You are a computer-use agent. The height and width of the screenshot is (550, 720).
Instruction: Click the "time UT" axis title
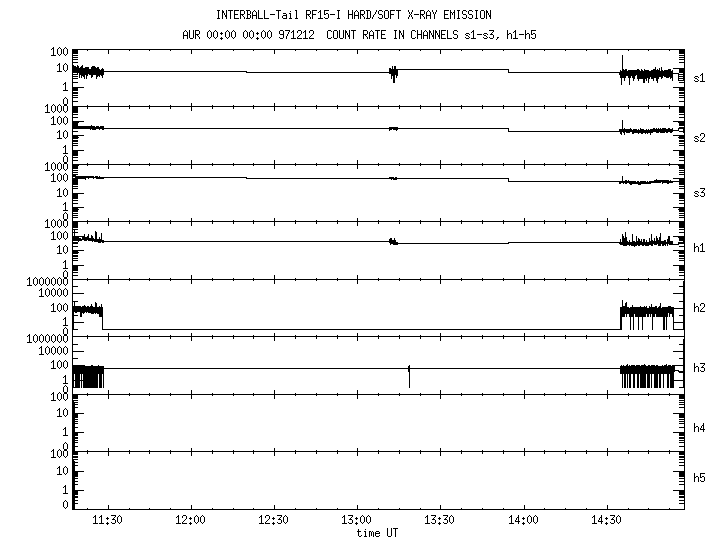(377, 533)
